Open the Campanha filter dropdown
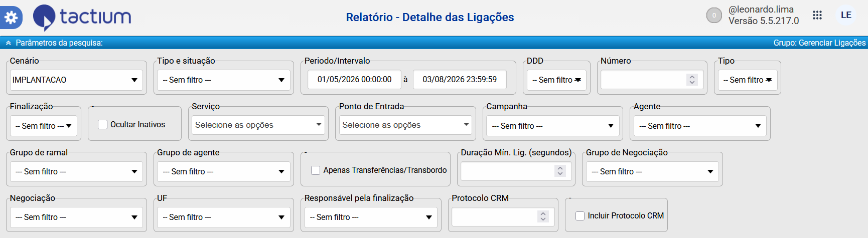The image size is (868, 238). point(552,126)
